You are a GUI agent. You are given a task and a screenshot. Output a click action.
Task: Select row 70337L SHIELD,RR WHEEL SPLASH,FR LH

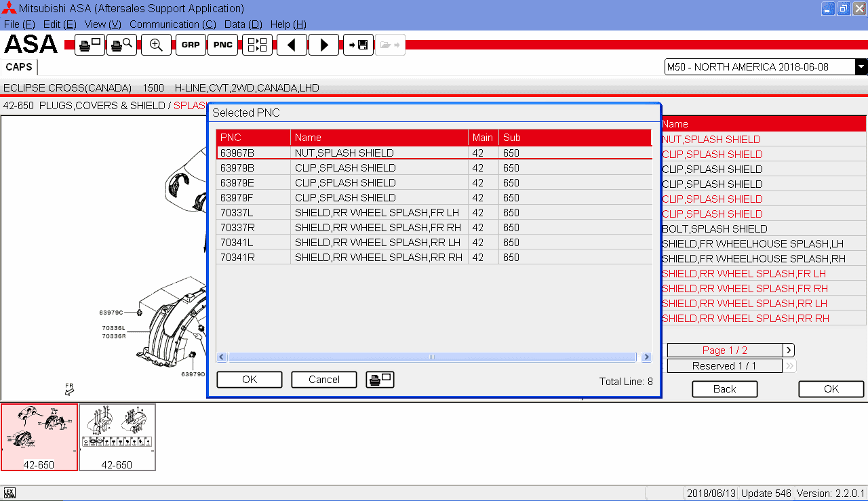(x=434, y=213)
